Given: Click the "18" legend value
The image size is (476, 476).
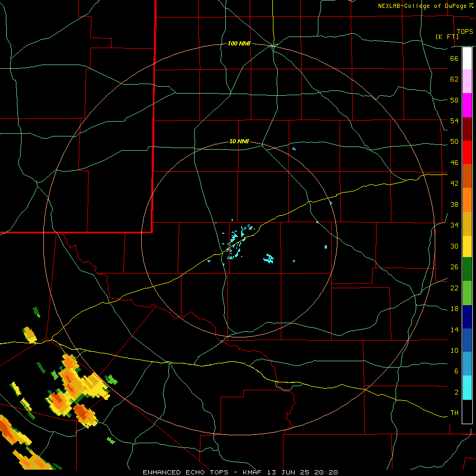Looking at the screenshot, I should pyautogui.click(x=454, y=309).
